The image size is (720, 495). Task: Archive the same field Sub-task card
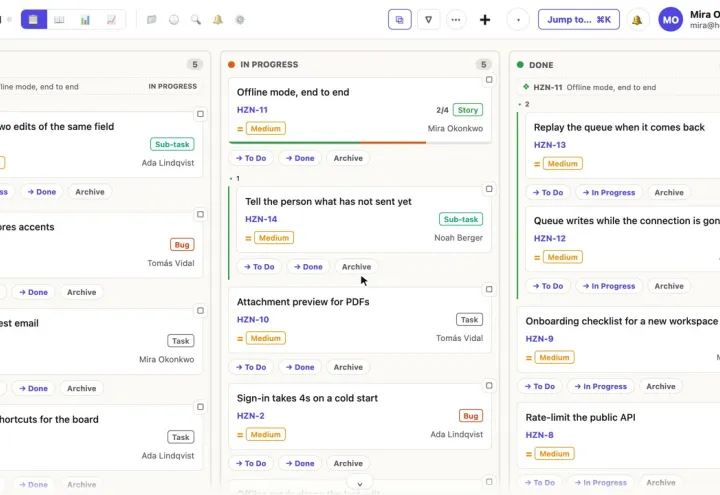coord(90,192)
